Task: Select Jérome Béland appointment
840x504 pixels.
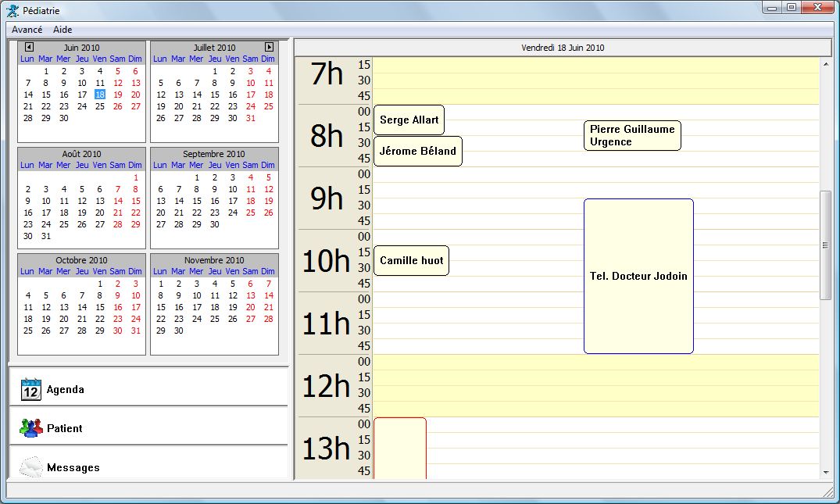Action: [417, 152]
